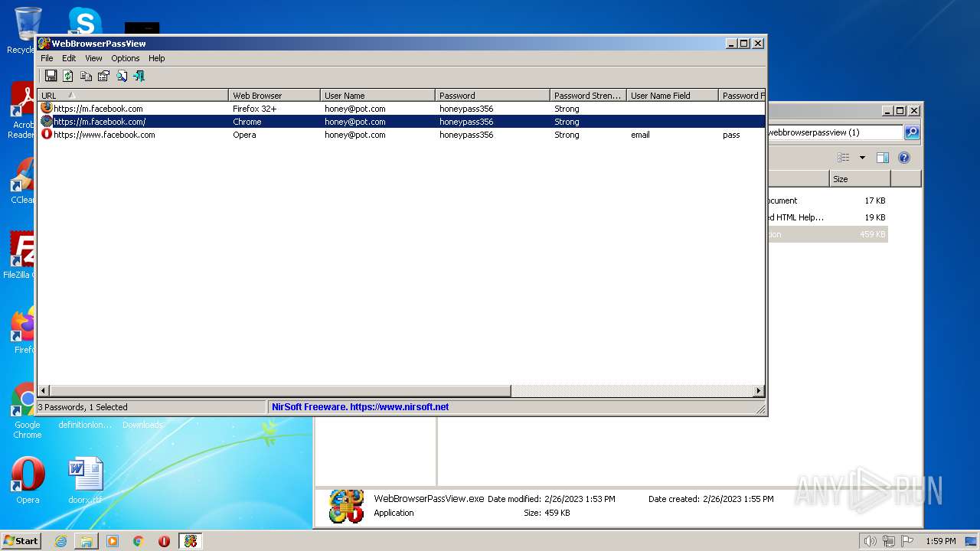Open Skype desktop icon
Screen dimensions: 980x551
(85, 20)
